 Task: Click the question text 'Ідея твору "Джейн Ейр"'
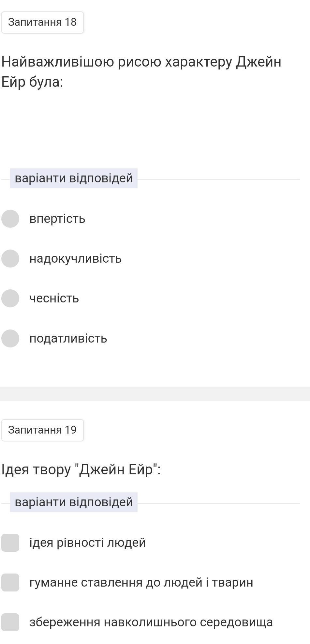(x=81, y=470)
